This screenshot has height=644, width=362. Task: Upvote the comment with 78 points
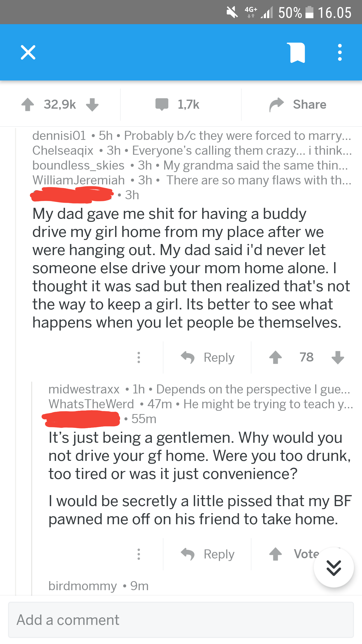(276, 357)
